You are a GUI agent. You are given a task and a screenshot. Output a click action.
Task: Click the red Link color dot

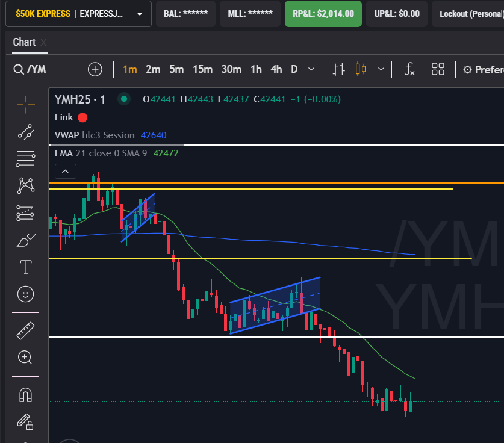point(82,117)
